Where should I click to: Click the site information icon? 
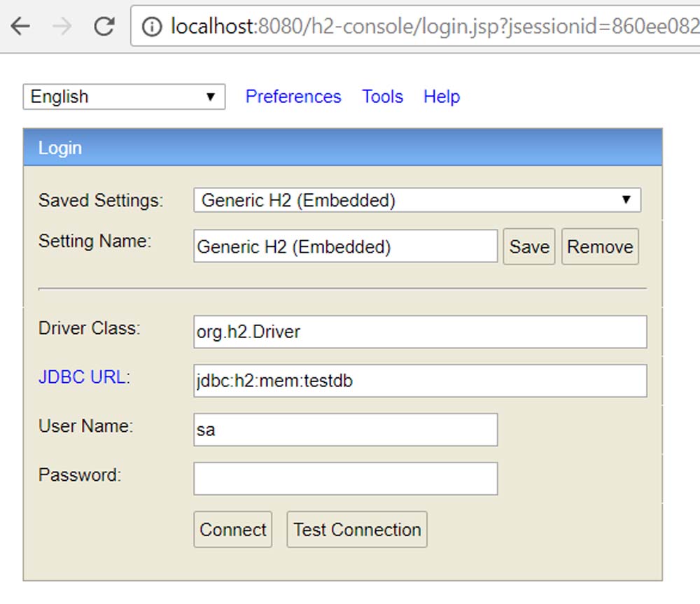pyautogui.click(x=150, y=27)
